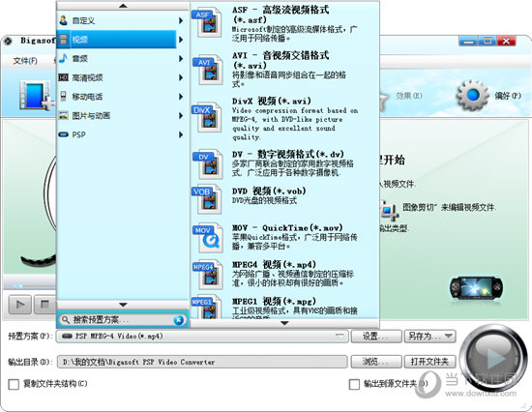Select the 图片与动画 category
This screenshot has height=412, width=532.
tap(117, 115)
